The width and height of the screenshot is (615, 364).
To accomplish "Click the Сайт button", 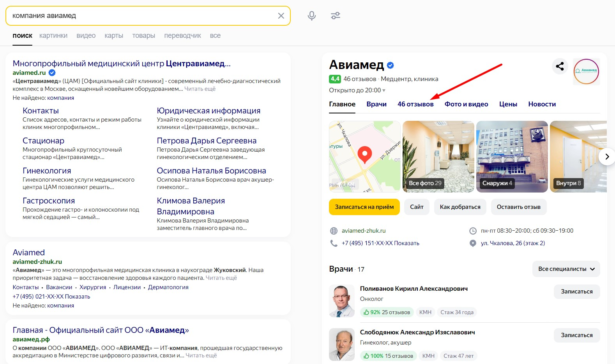I will pos(417,207).
